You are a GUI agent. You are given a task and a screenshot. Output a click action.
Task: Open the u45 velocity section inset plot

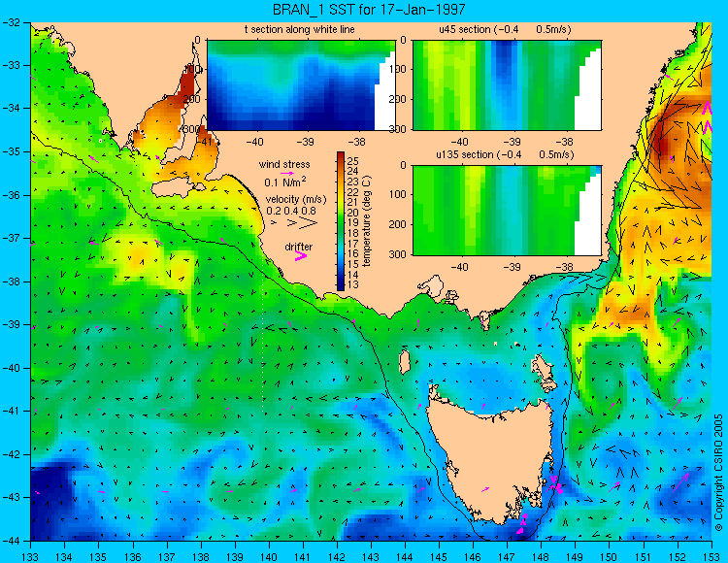[507, 85]
